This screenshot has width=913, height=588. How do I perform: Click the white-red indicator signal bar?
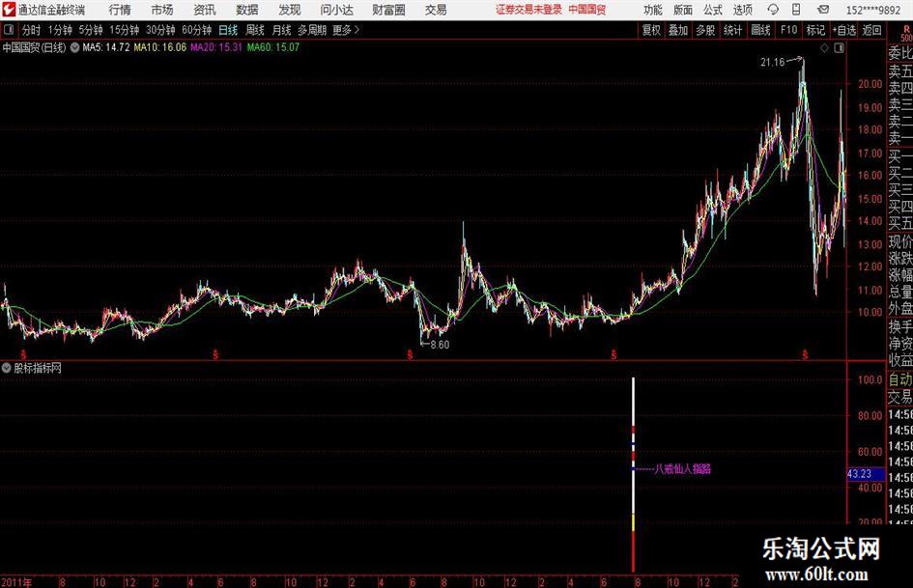click(634, 474)
